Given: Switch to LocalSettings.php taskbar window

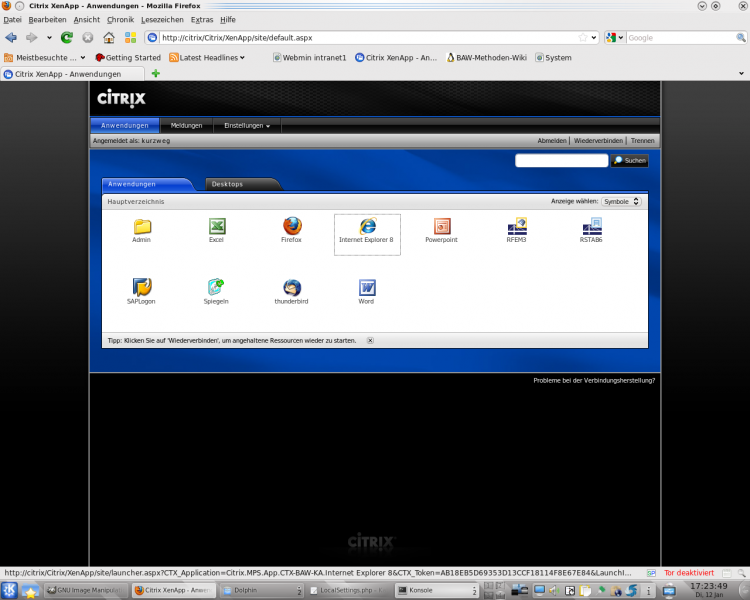Looking at the screenshot, I should (x=349, y=590).
